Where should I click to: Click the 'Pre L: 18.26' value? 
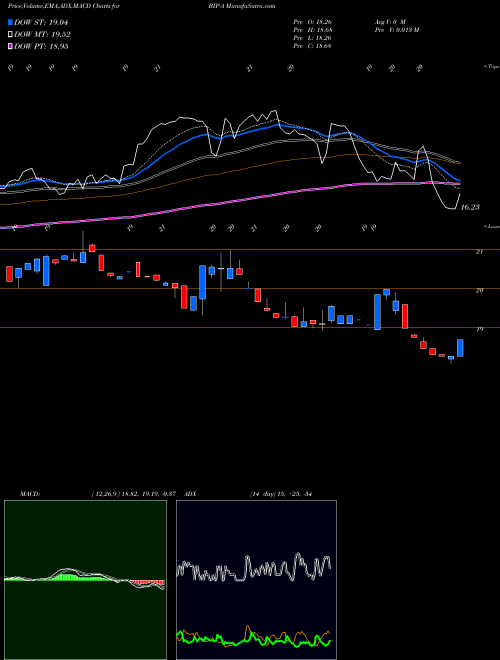[x=312, y=38]
